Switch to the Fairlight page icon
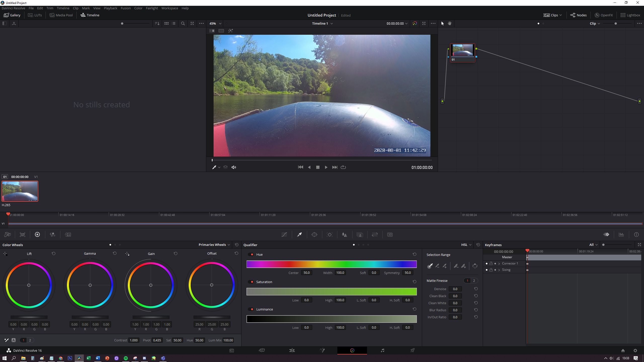Image resolution: width=644 pixels, height=362 pixels. pos(382,350)
